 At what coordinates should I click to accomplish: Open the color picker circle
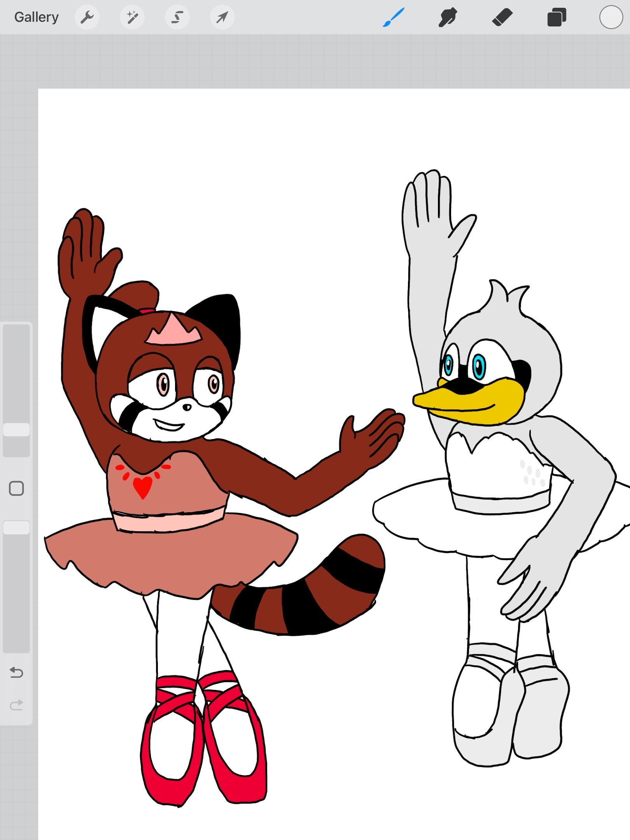click(x=611, y=17)
